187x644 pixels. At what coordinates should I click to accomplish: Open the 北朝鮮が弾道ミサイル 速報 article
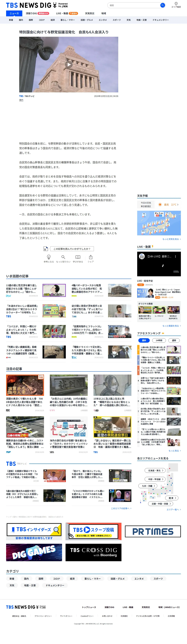click(22, 474)
